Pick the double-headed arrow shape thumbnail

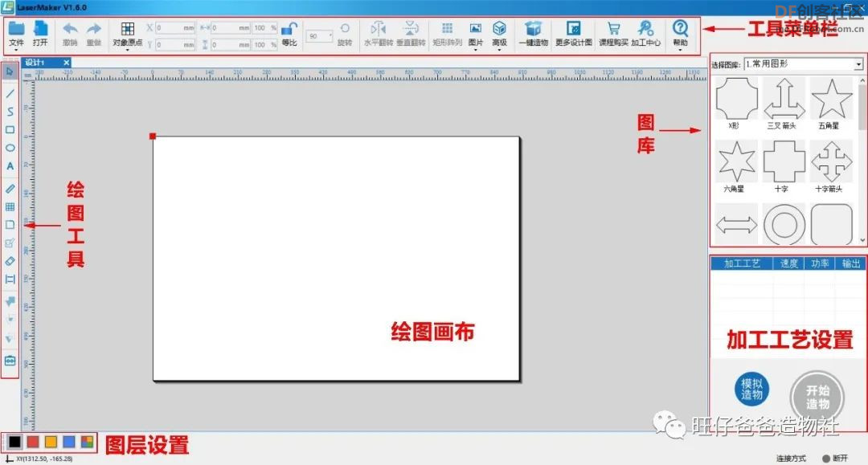click(736, 225)
